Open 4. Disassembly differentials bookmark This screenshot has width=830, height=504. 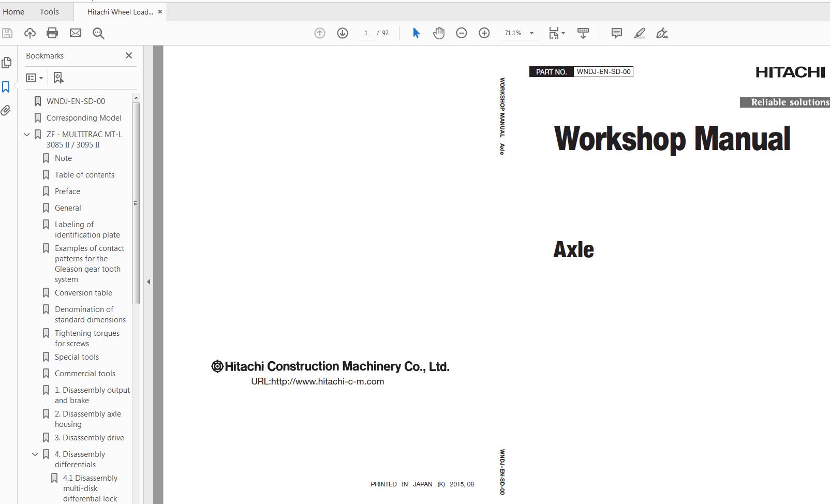click(80, 459)
